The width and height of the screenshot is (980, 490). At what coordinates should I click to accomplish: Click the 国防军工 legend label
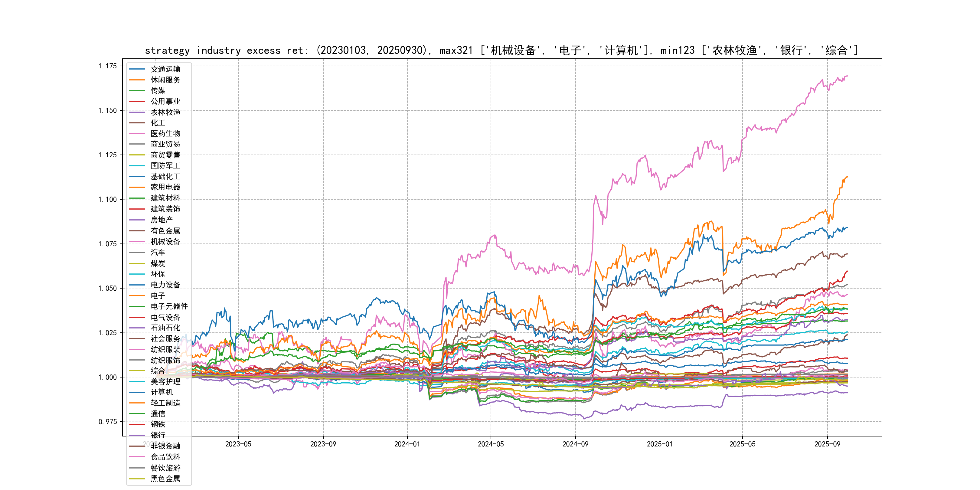point(165,166)
